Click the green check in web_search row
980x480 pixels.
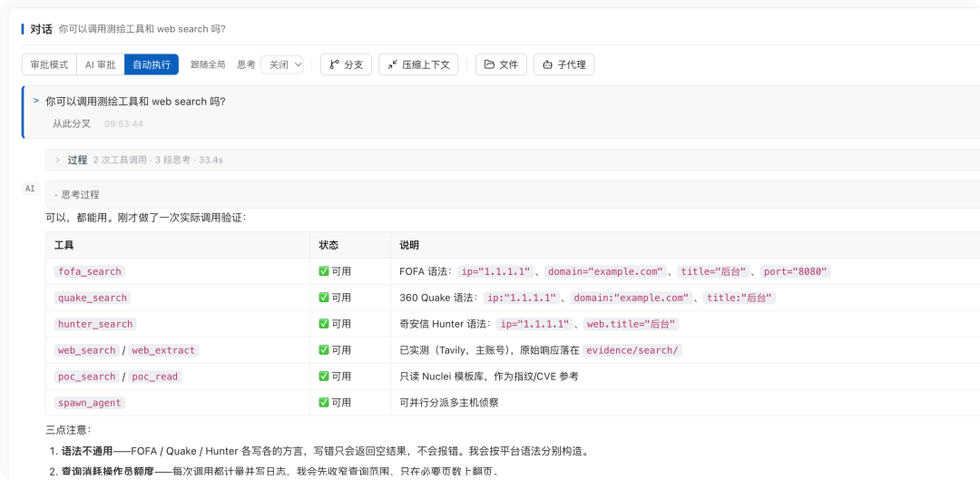(x=324, y=350)
